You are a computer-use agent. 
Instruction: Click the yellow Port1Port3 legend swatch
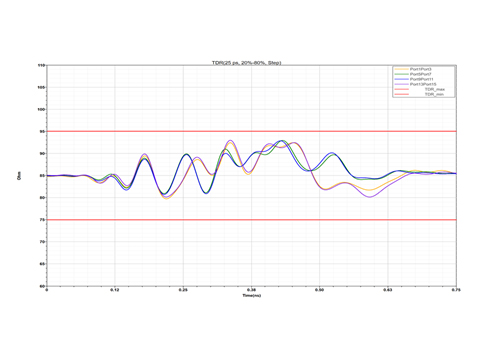point(401,69)
